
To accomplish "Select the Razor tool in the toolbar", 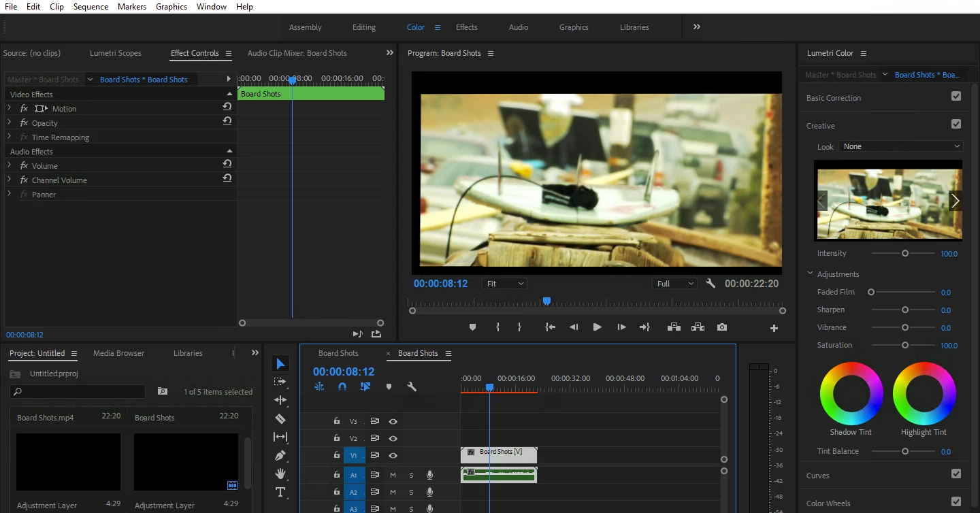I will pyautogui.click(x=280, y=419).
